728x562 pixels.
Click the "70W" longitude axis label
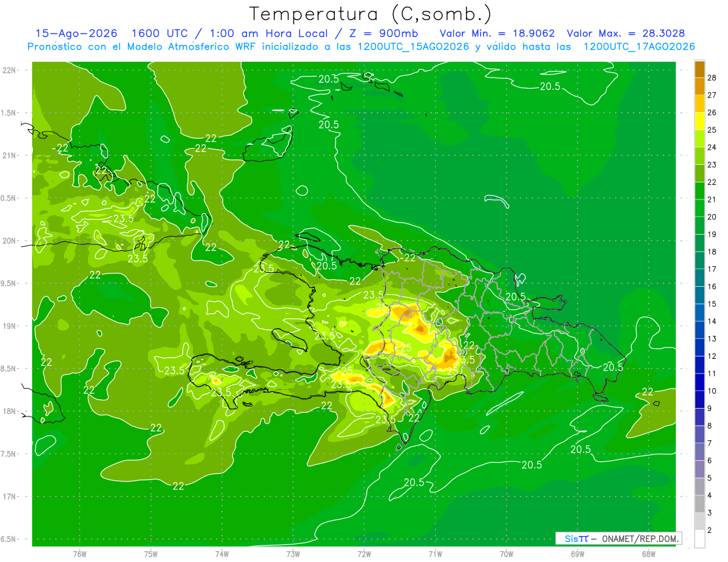pos(506,554)
